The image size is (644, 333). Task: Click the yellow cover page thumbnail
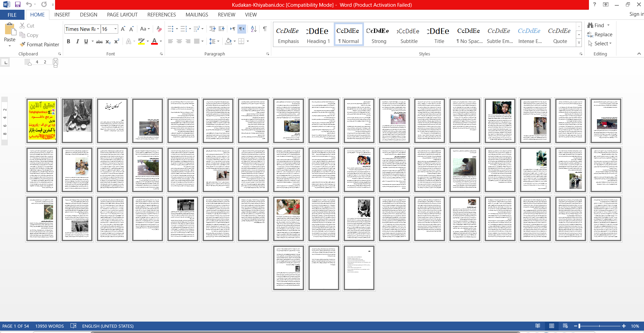click(42, 121)
